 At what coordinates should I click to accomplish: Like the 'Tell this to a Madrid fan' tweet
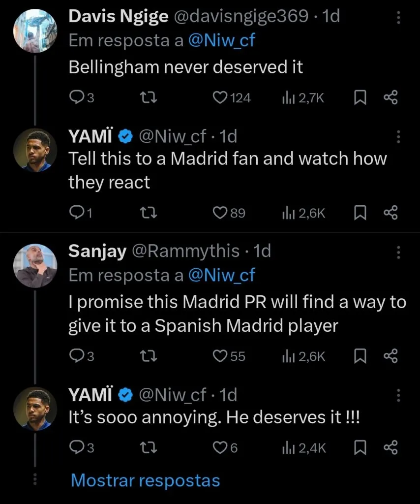219,213
